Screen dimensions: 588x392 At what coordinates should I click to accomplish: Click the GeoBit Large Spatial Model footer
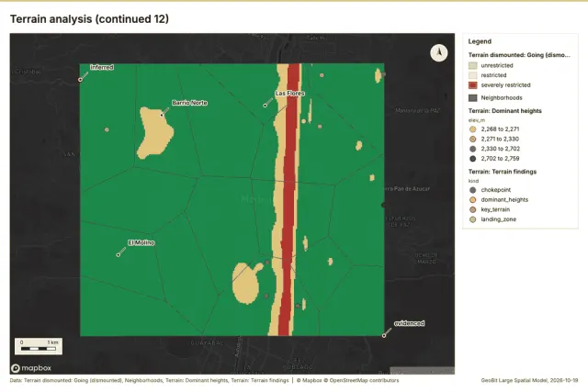(529, 380)
